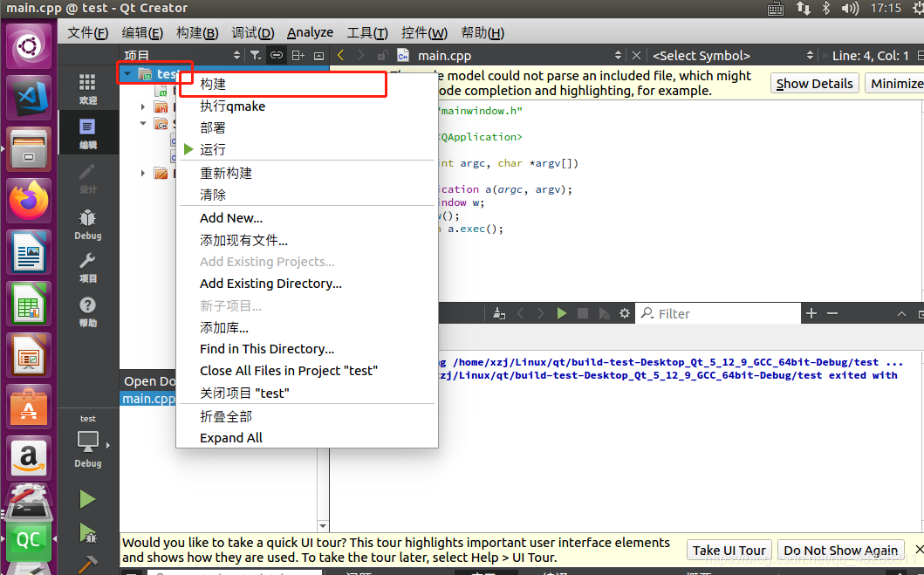
Task: Click Do Not Show Again button
Action: pyautogui.click(x=840, y=551)
